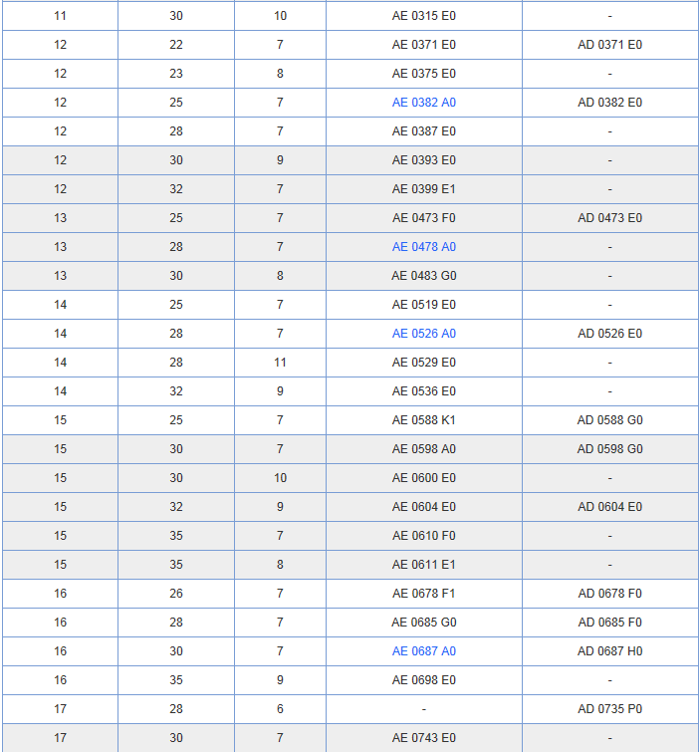The height and width of the screenshot is (752, 700).
Task: Follow the AE 0687 A0 link
Action: [x=423, y=651]
